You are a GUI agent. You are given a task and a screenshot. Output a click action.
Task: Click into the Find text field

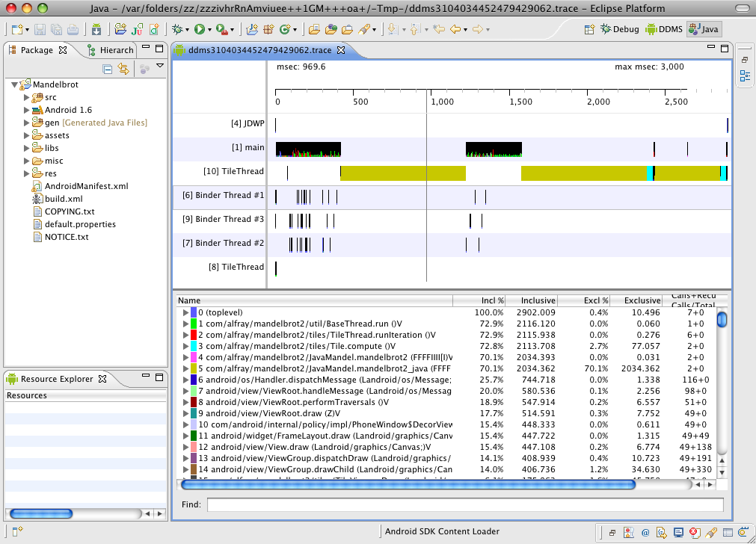(x=464, y=505)
